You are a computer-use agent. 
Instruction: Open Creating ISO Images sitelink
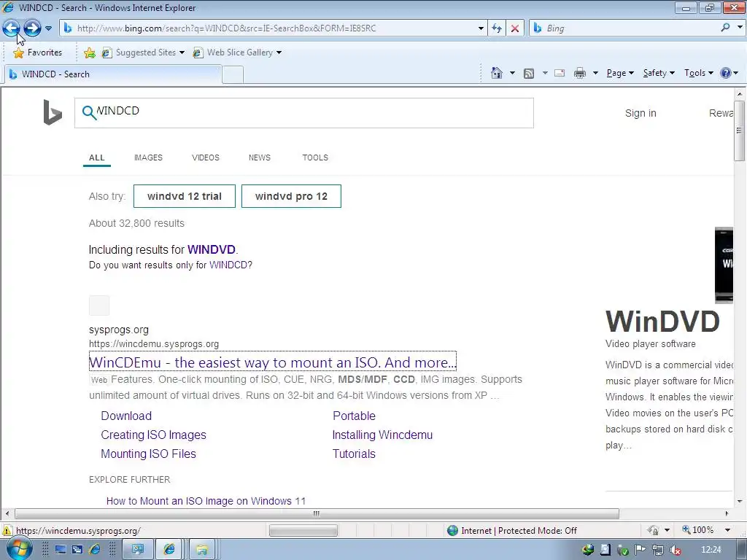tap(153, 435)
